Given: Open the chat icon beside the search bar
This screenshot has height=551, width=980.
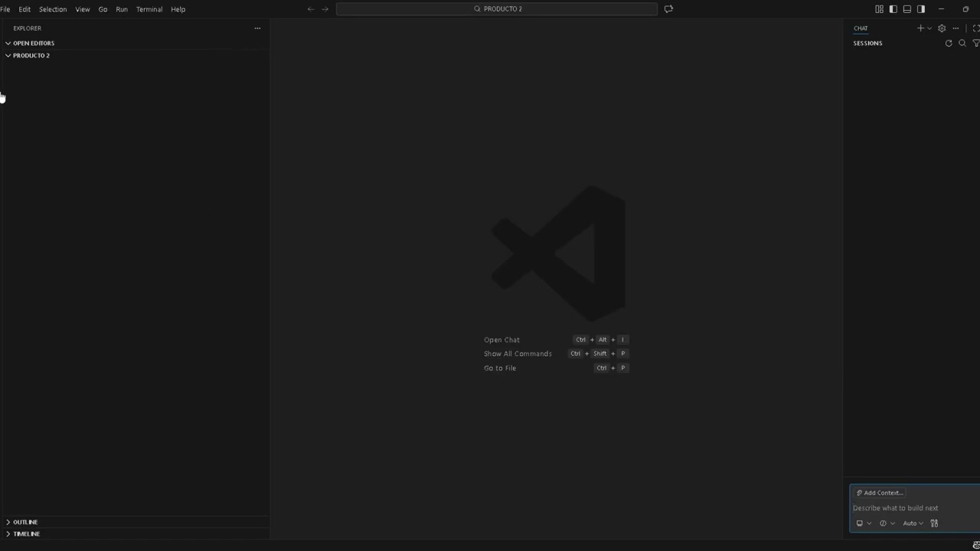Looking at the screenshot, I should (668, 9).
